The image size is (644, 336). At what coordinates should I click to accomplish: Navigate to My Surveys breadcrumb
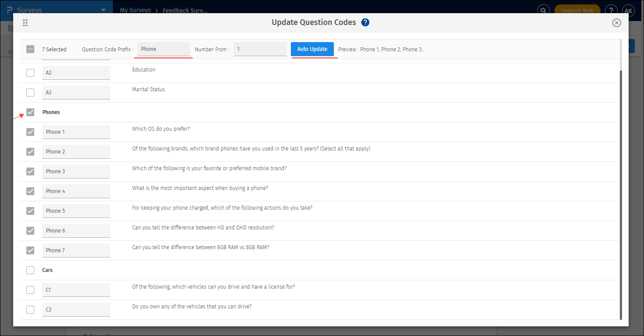click(x=135, y=10)
